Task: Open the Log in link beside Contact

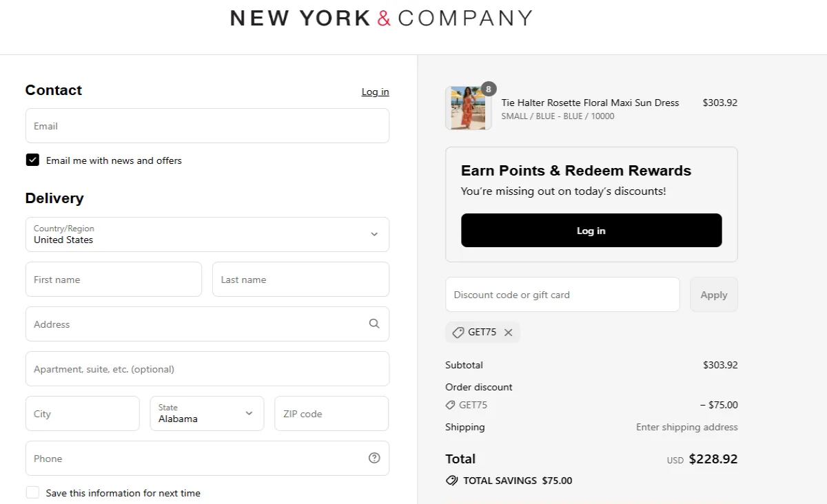Action: point(375,92)
